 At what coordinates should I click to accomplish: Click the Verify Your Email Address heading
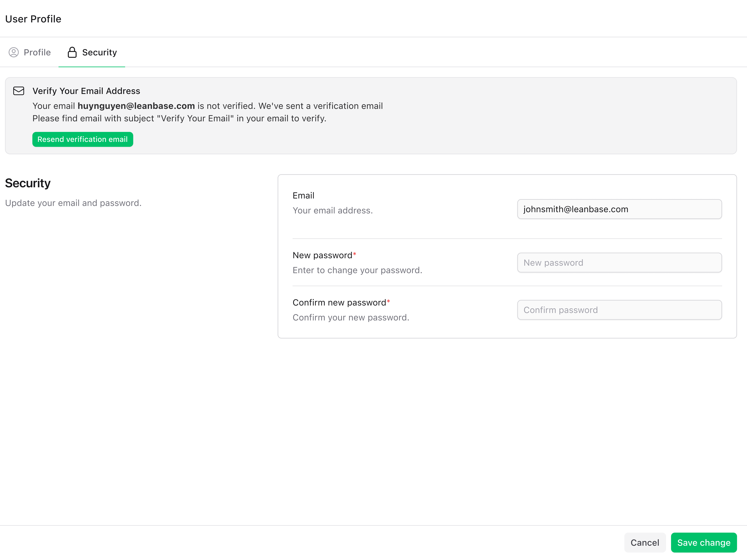tap(86, 91)
